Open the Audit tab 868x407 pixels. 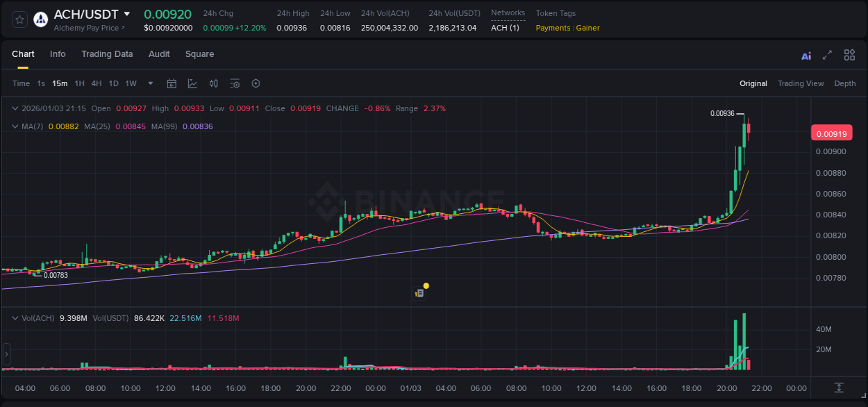pos(159,53)
